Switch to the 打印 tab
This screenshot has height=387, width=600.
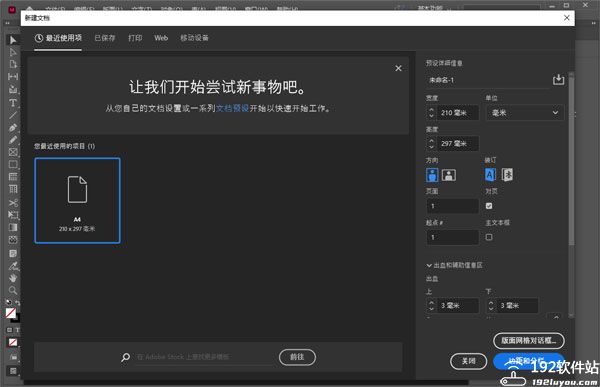point(135,38)
